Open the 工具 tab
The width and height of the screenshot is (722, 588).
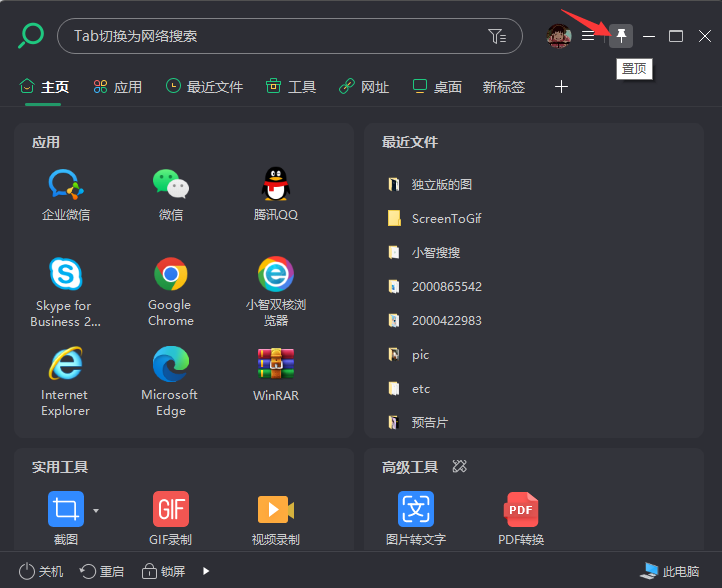click(x=291, y=87)
